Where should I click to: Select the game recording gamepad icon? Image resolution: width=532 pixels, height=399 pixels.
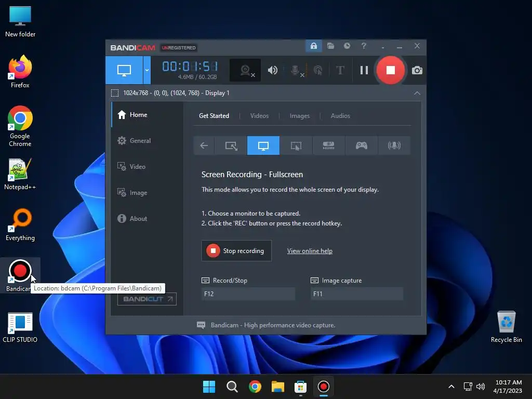click(x=362, y=145)
